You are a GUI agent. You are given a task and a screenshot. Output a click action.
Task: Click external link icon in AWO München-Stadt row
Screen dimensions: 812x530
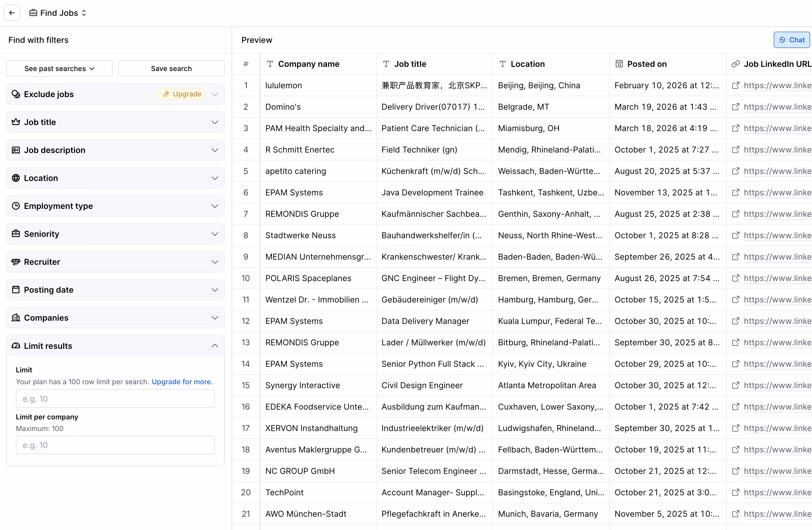736,514
